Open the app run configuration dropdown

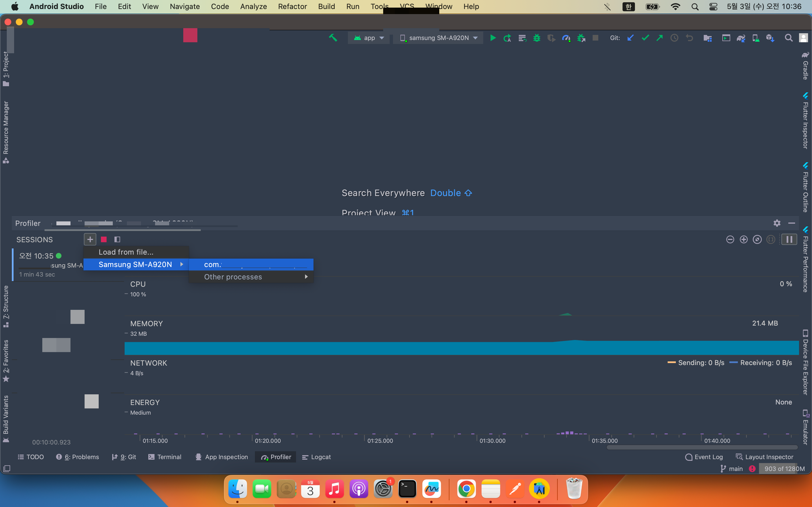point(369,38)
